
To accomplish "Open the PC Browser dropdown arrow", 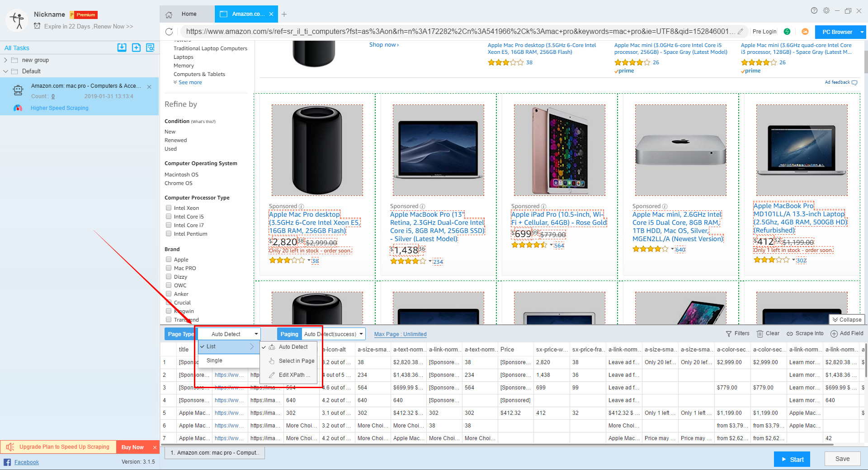I will click(862, 32).
